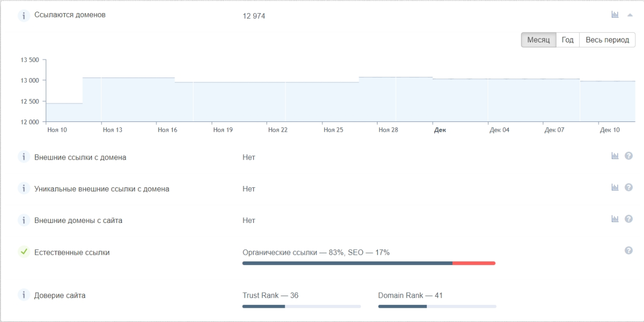Show chart for Уникальные внешние ссылки с домена

pos(615,187)
